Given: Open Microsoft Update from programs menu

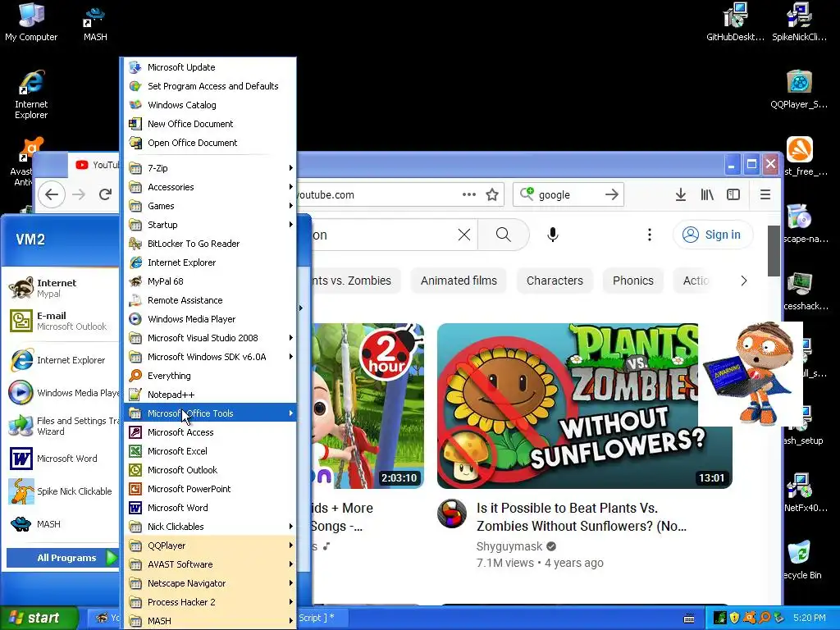Looking at the screenshot, I should point(211,67).
